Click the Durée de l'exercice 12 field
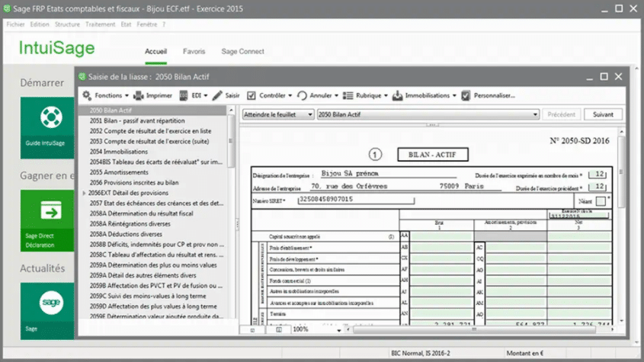Viewport: 644px width, 362px height. point(598,175)
